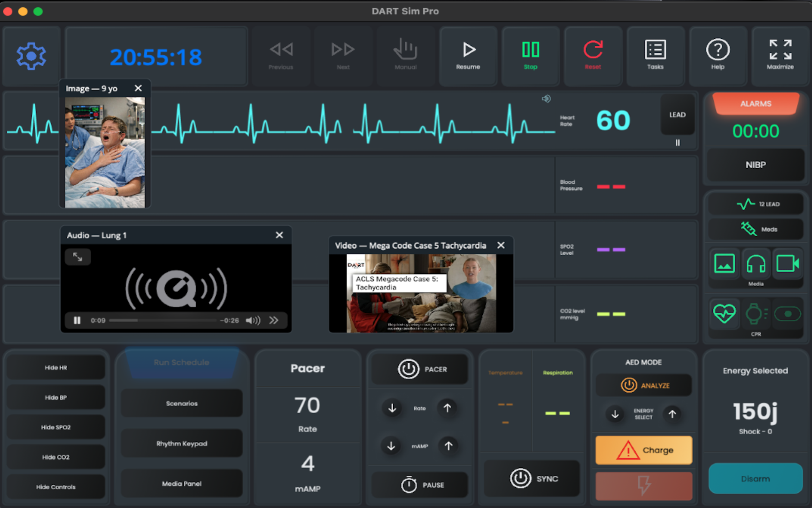Turn on the PACER power
The width and height of the screenshot is (812, 508).
tap(420, 370)
